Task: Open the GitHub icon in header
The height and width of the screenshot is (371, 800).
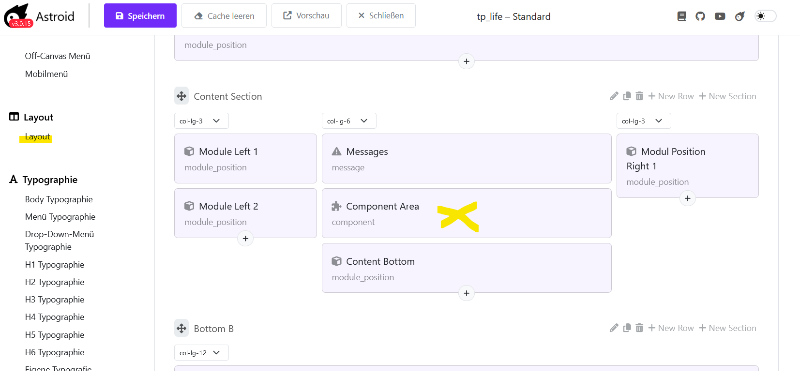Action: (x=701, y=16)
